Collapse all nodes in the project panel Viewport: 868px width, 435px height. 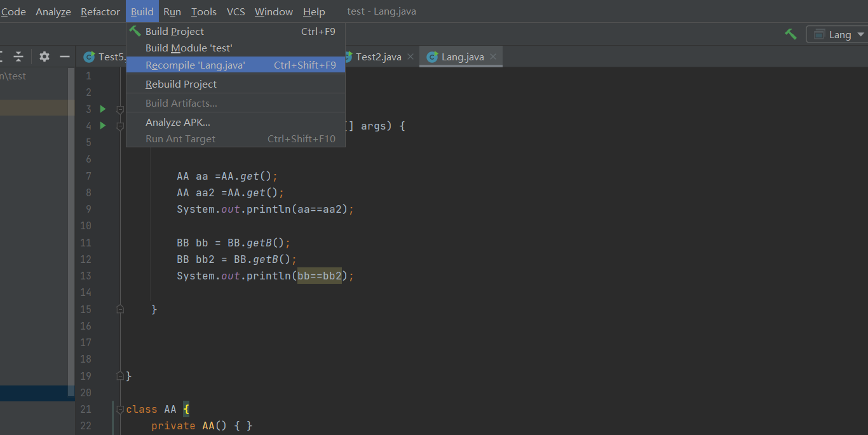pyautogui.click(x=18, y=57)
